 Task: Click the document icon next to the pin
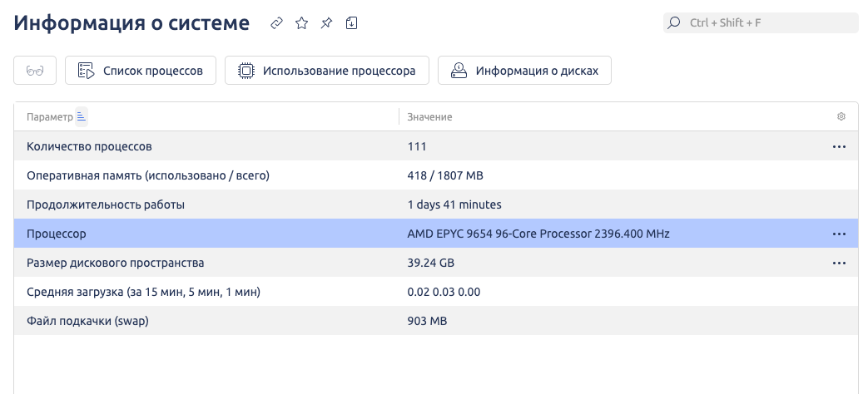[351, 23]
